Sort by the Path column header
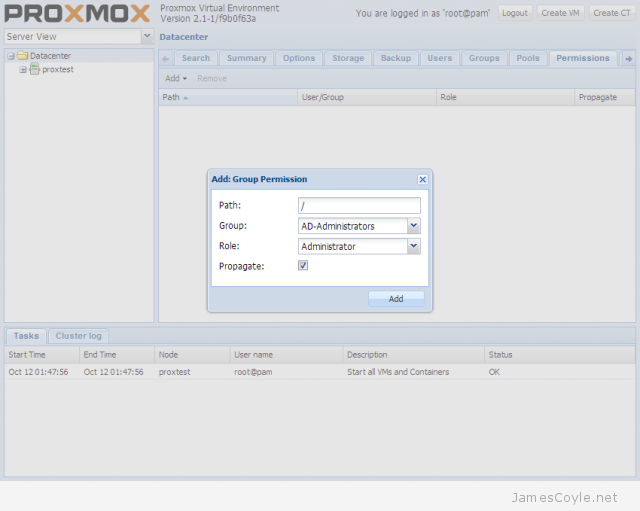The height and width of the screenshot is (511, 640). pyautogui.click(x=228, y=97)
